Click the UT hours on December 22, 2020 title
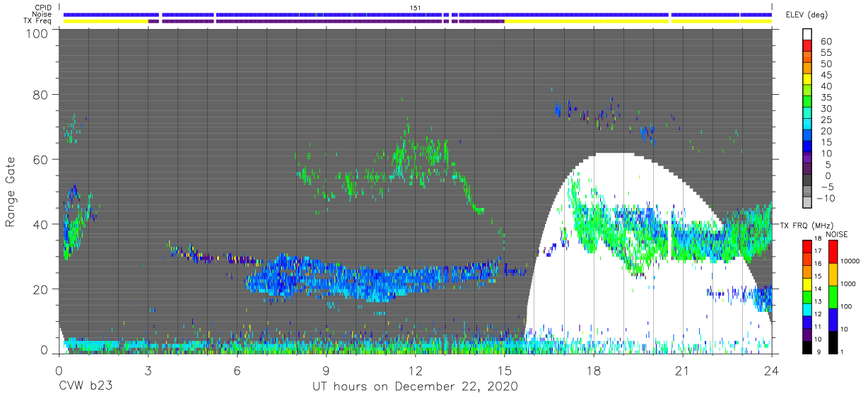868x401 pixels. (416, 387)
